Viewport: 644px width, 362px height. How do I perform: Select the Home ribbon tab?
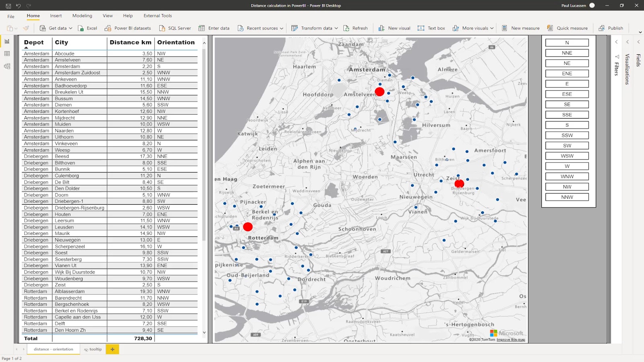(33, 16)
